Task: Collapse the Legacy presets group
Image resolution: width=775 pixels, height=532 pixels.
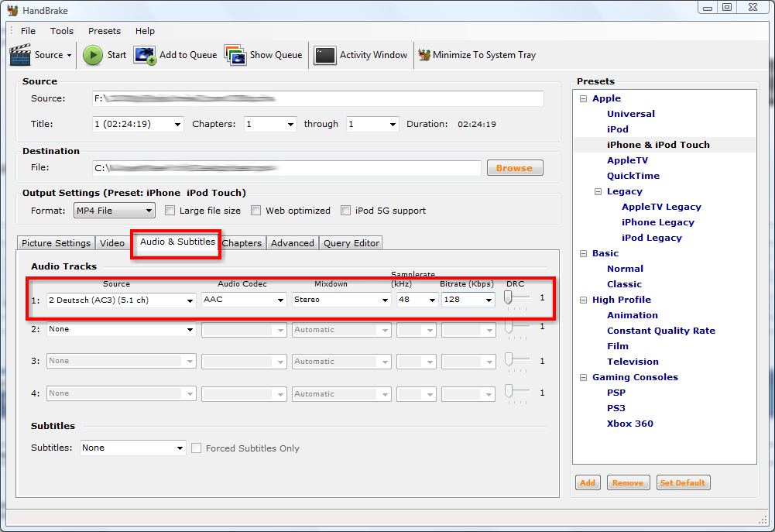Action: [598, 191]
